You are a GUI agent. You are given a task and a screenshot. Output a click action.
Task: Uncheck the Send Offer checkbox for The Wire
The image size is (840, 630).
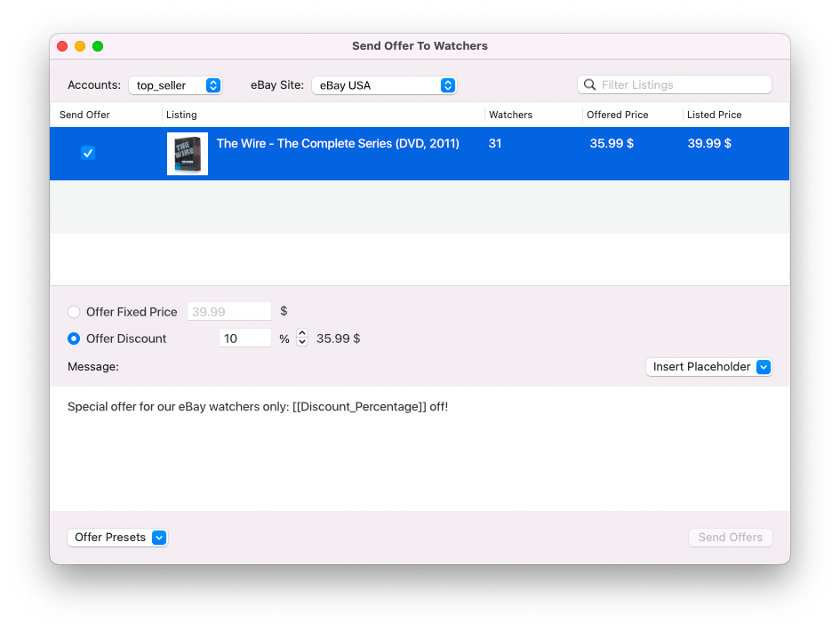pyautogui.click(x=87, y=153)
